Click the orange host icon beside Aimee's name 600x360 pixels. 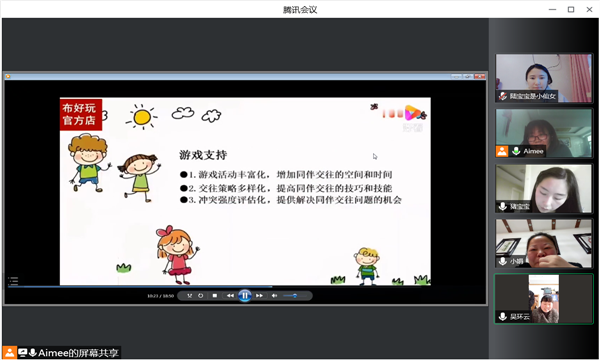click(502, 151)
